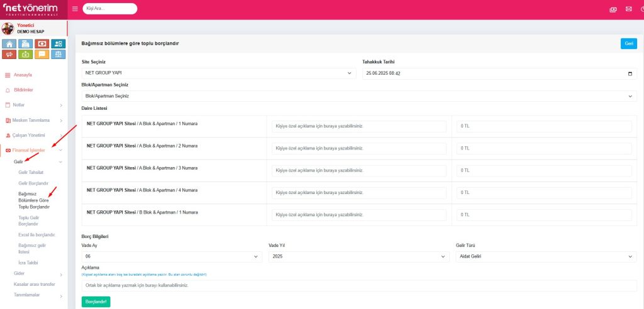644x309 pixels.
Task: Click the red money shortcut icon
Action: click(42, 43)
